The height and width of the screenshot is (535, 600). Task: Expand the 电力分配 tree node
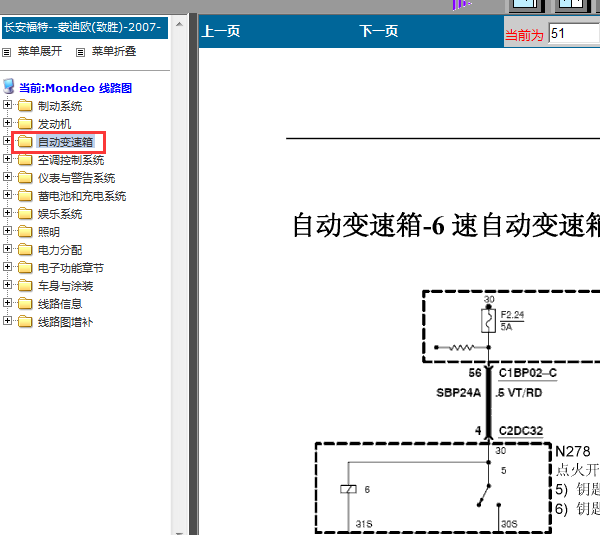coord(7,248)
